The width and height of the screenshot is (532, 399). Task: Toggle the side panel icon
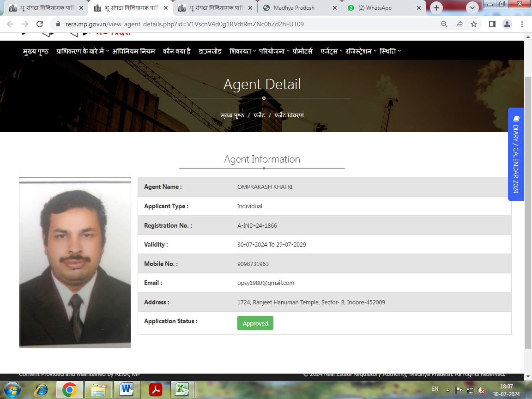[x=492, y=24]
